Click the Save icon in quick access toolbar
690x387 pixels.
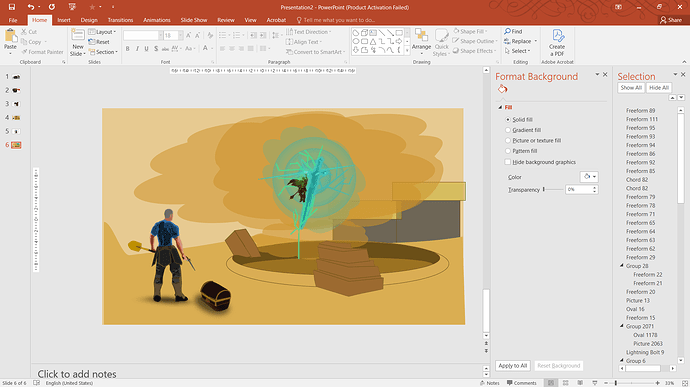tap(12, 7)
